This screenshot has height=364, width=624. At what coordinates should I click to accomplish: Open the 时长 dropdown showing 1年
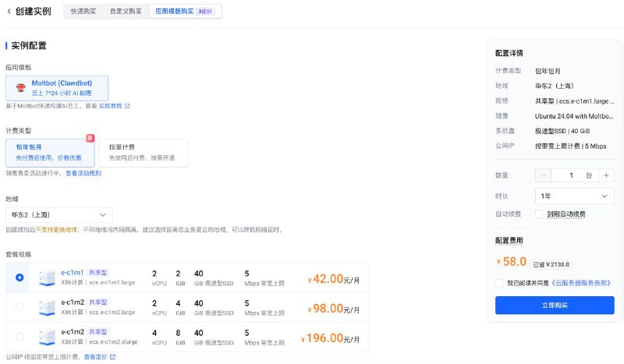575,196
